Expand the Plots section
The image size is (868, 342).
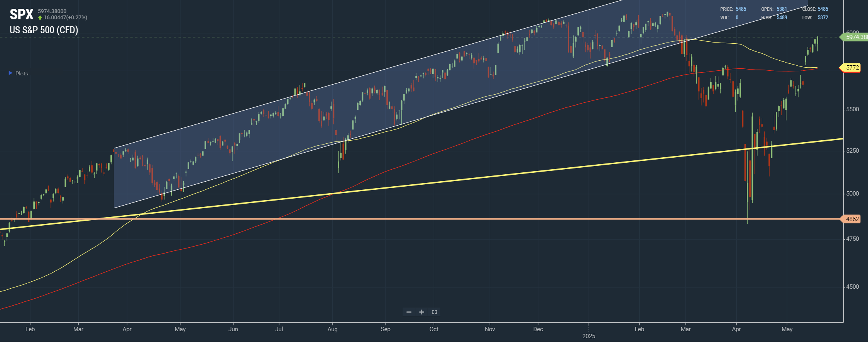tap(19, 73)
